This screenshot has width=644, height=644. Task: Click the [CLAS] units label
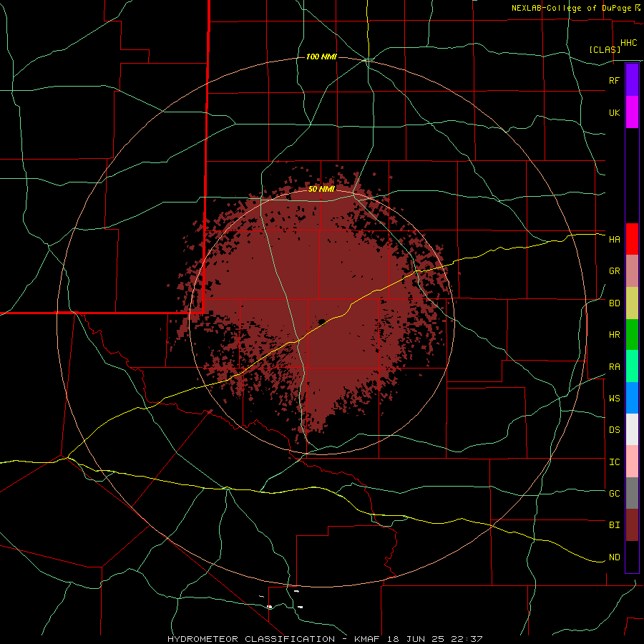point(605,49)
